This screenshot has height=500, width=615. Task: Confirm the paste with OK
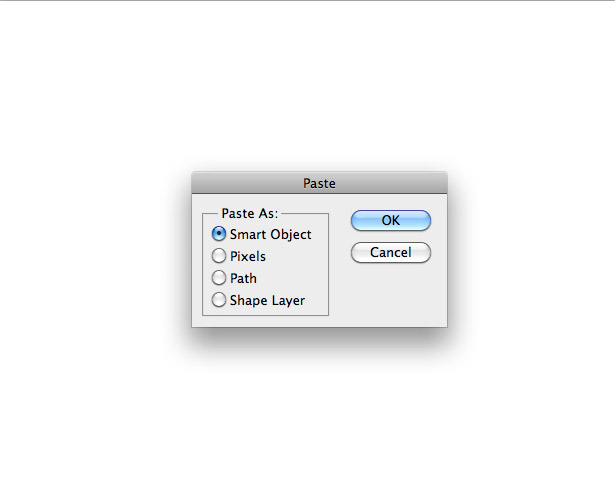(391, 220)
